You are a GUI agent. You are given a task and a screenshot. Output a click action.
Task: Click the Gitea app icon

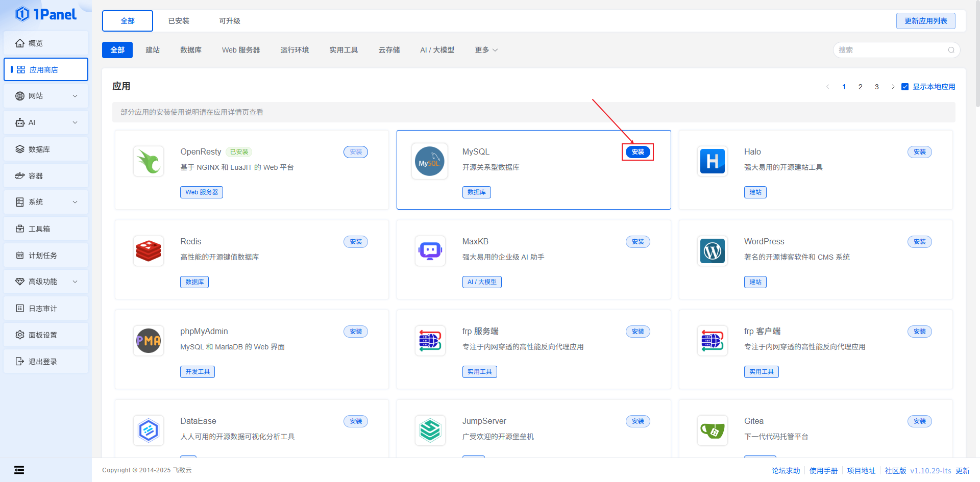pos(713,430)
